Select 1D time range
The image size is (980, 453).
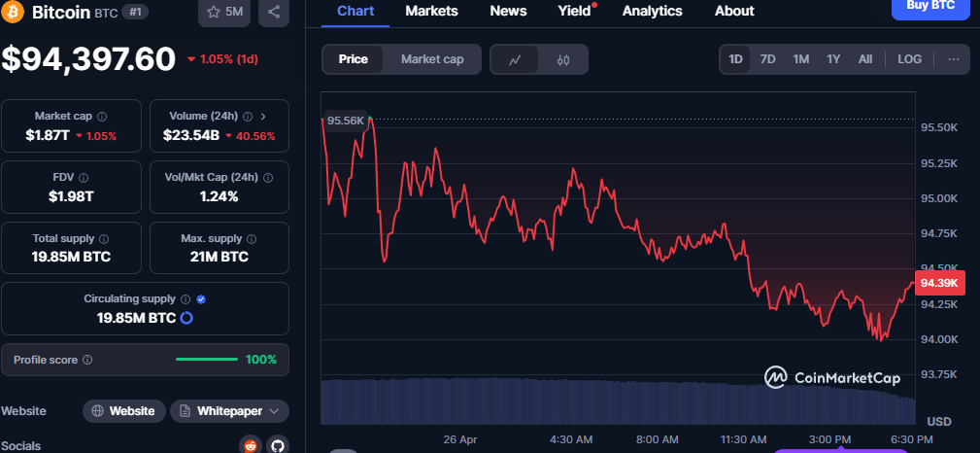click(735, 59)
